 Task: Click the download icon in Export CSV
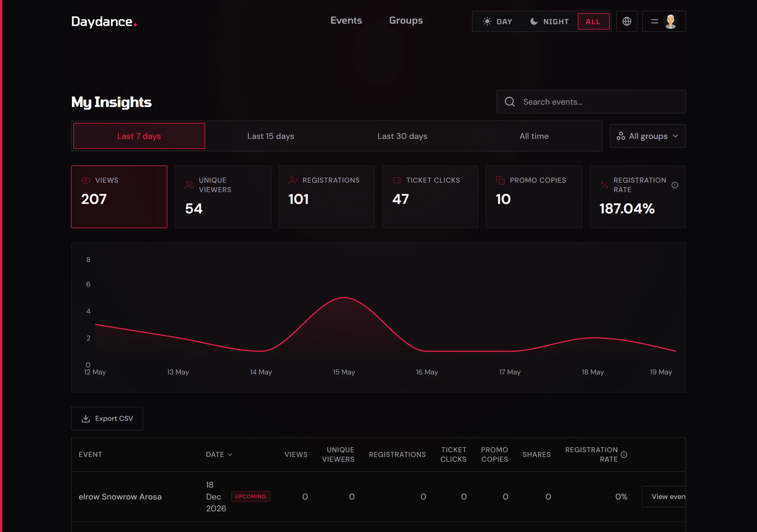tap(86, 418)
